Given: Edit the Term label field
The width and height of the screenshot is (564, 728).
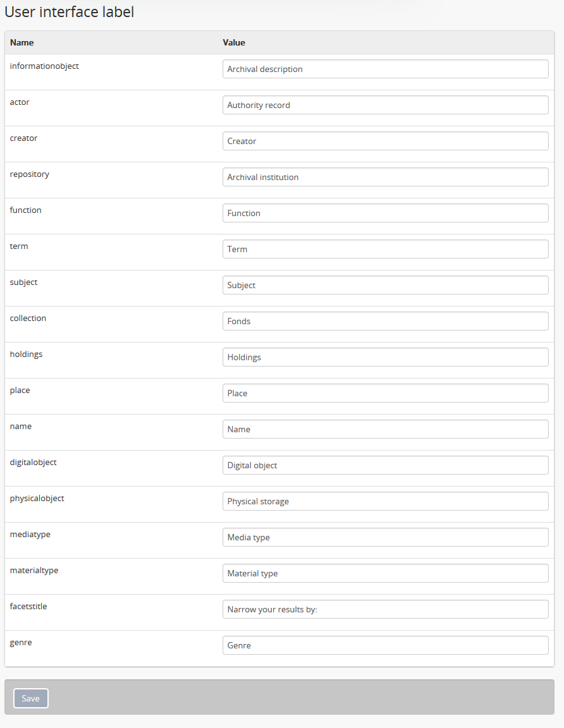Looking at the screenshot, I should click(385, 249).
